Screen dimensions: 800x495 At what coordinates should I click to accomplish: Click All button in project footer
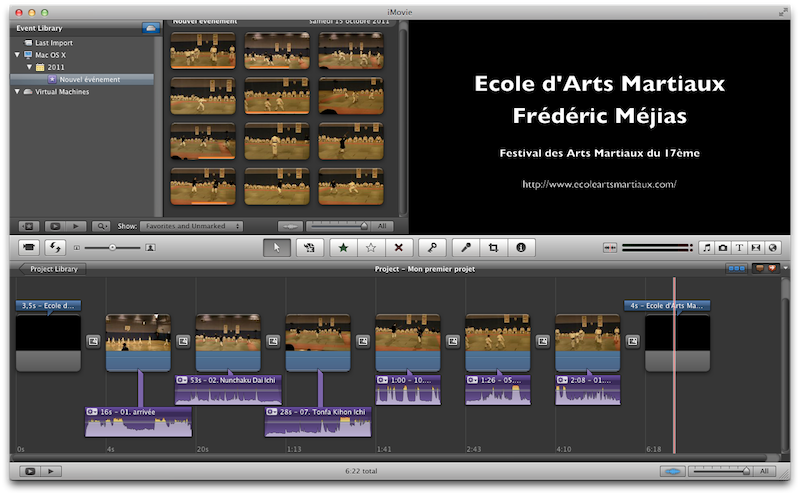coord(764,471)
